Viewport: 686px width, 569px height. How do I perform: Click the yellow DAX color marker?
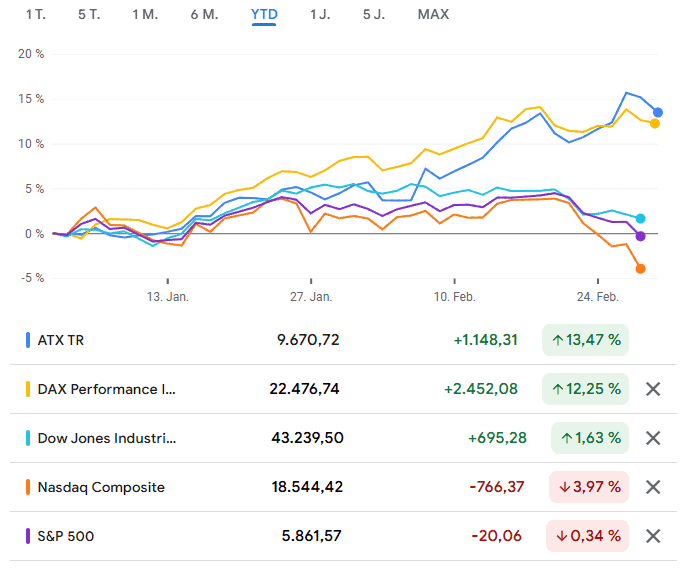(x=28, y=389)
